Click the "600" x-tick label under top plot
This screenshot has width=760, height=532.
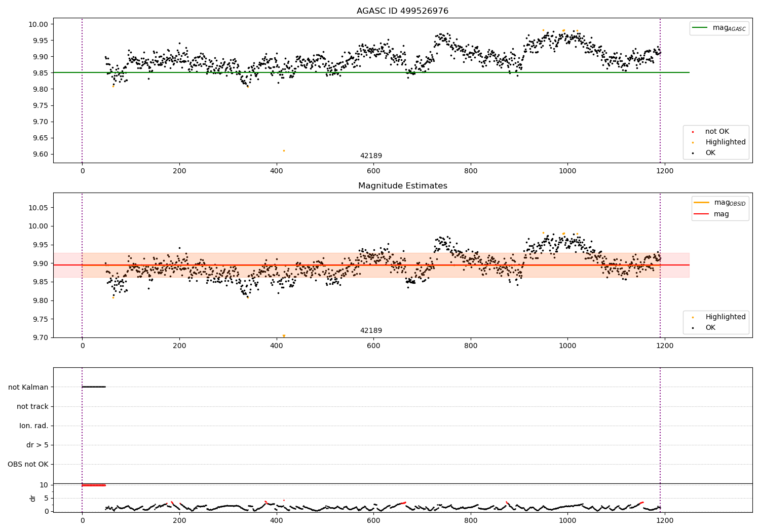pyautogui.click(x=373, y=171)
